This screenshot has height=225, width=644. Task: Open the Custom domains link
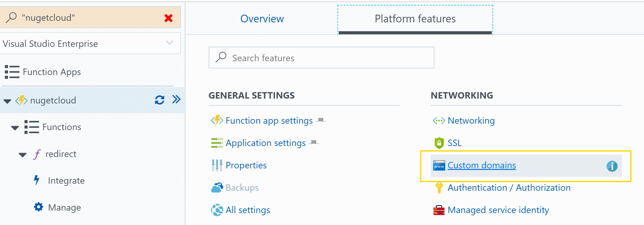[x=482, y=165]
